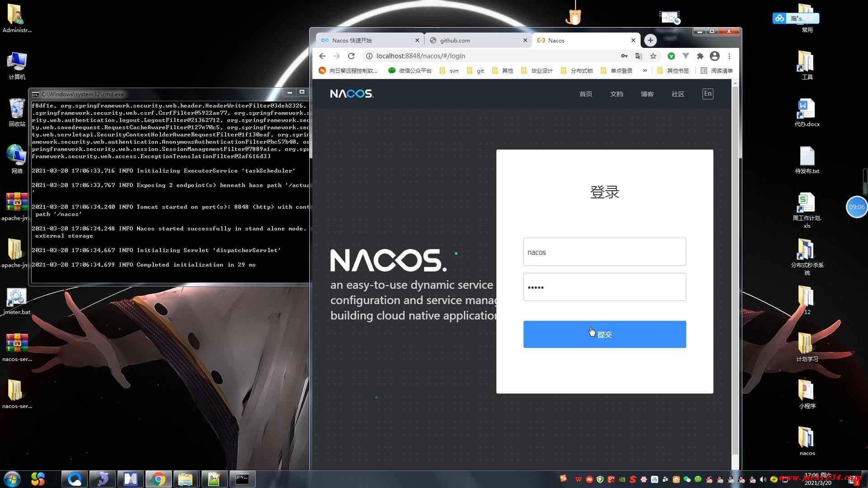Open the 单点登录 bookmark folder
The image size is (868, 488).
point(616,70)
